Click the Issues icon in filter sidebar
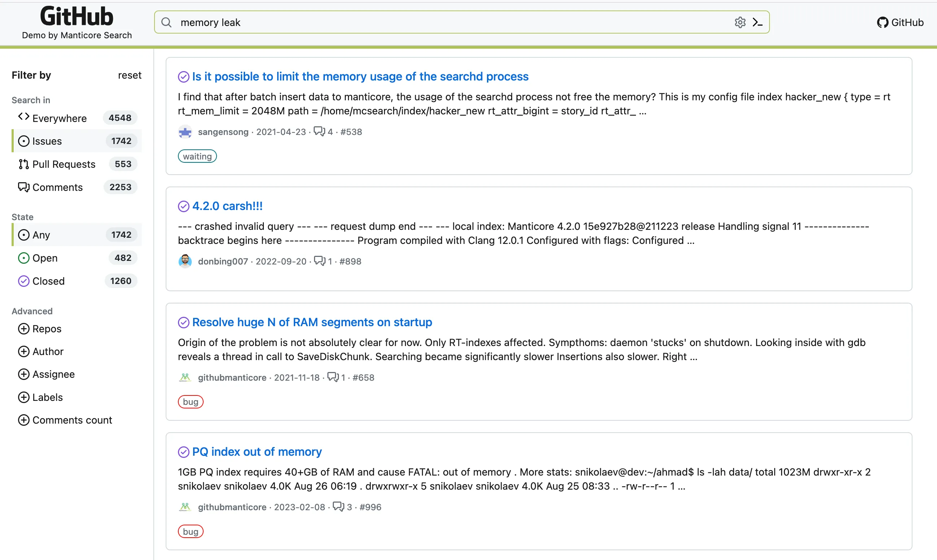 coord(24,141)
